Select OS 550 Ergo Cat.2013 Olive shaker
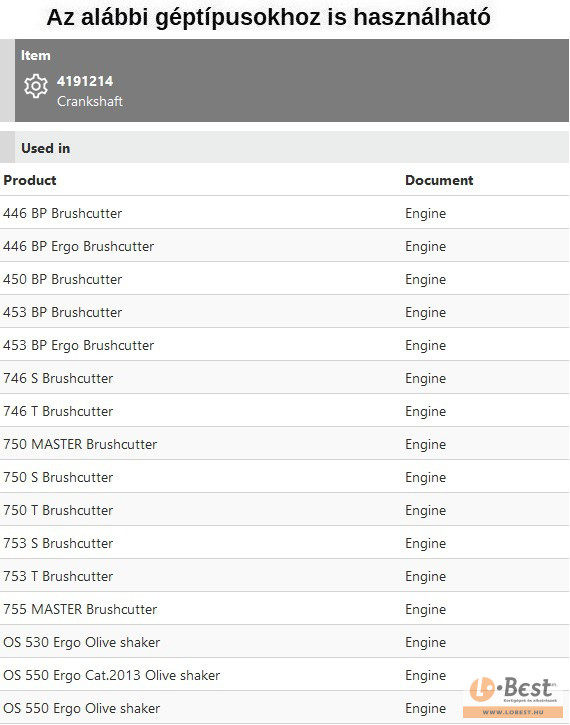 [x=111, y=676]
